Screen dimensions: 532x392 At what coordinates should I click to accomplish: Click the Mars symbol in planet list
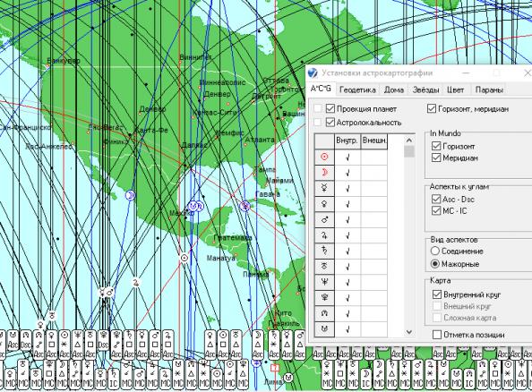[324, 220]
